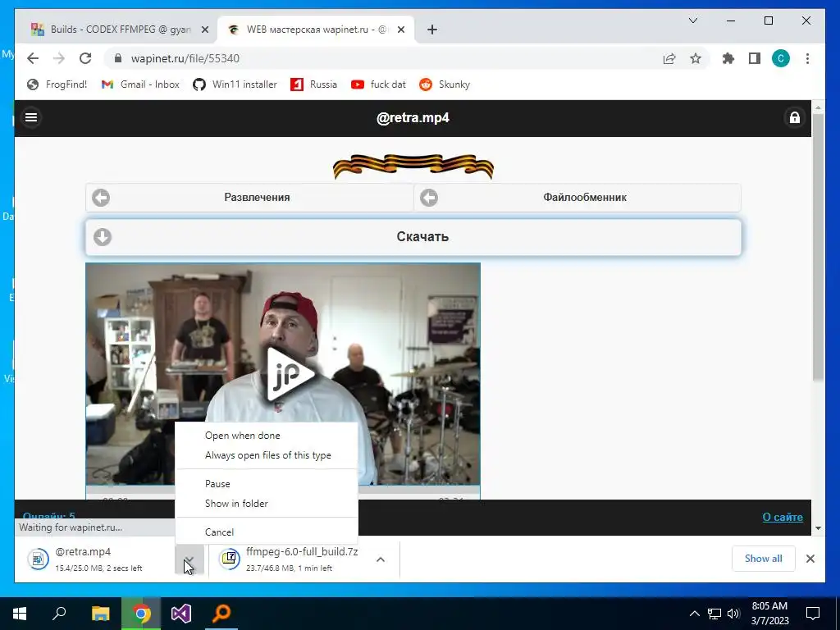Show hidden system tray icons chevron
The image size is (840, 630).
(x=694, y=614)
